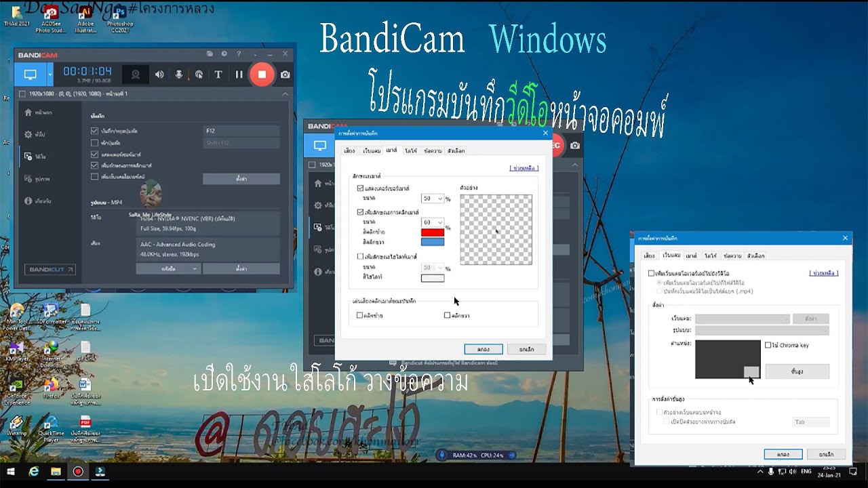
Task: Enable pause hotkey checkbox beside Shift+F12
Action: (x=94, y=143)
